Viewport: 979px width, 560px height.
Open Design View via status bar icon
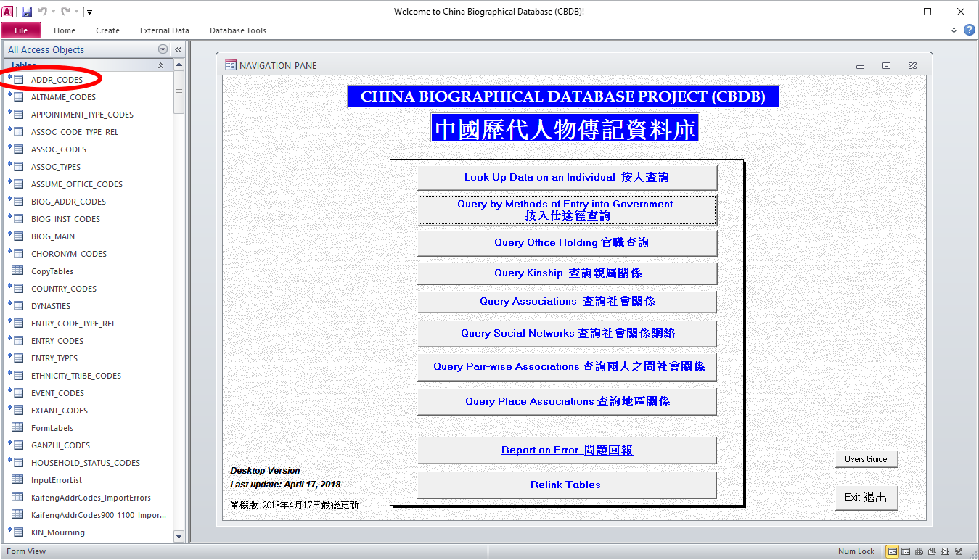click(959, 551)
